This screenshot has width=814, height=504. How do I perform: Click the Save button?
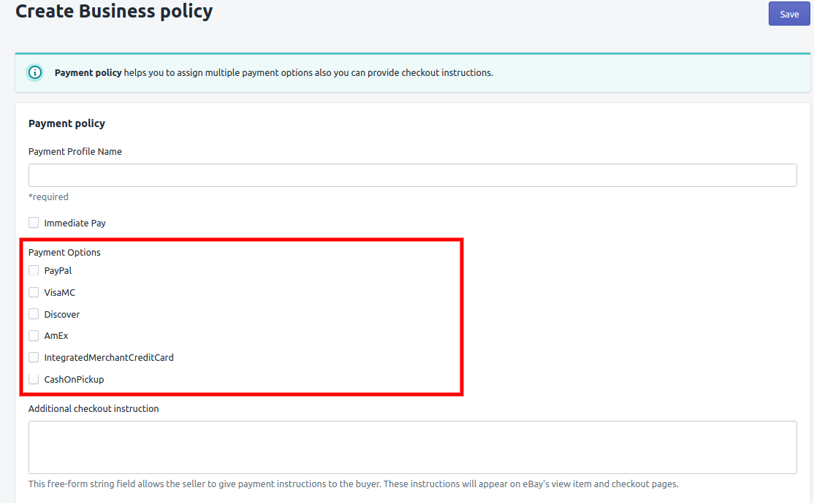789,14
